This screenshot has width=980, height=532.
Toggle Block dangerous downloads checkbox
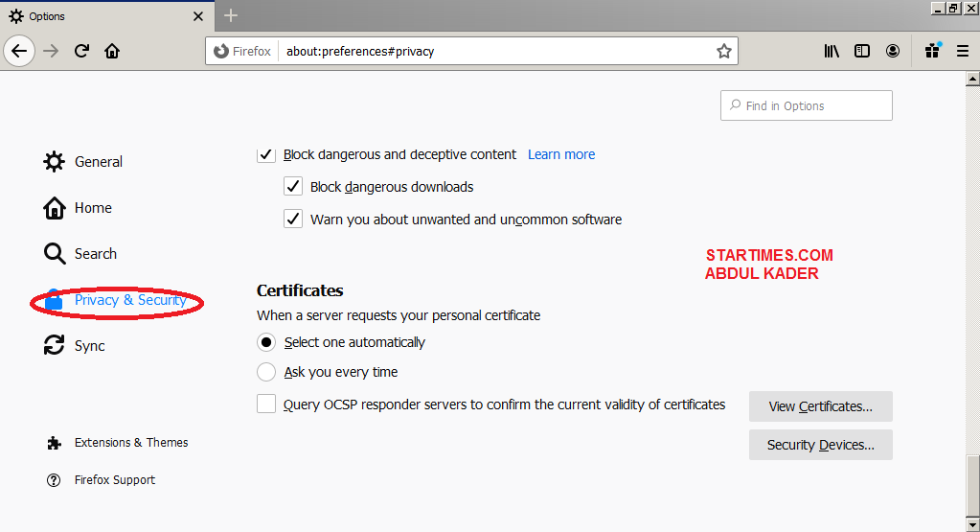[x=293, y=187]
